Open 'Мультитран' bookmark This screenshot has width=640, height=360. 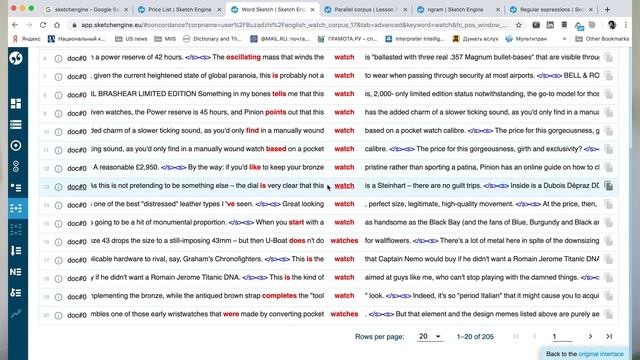tap(527, 39)
